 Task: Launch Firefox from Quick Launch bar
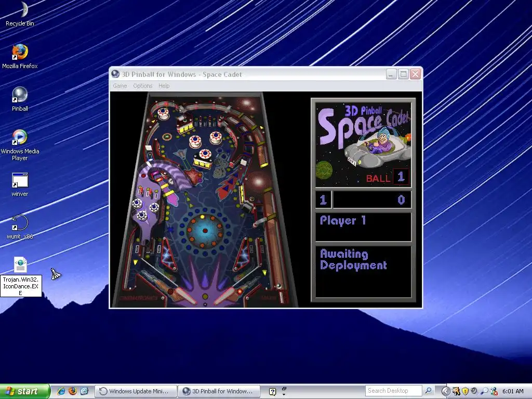point(73,391)
